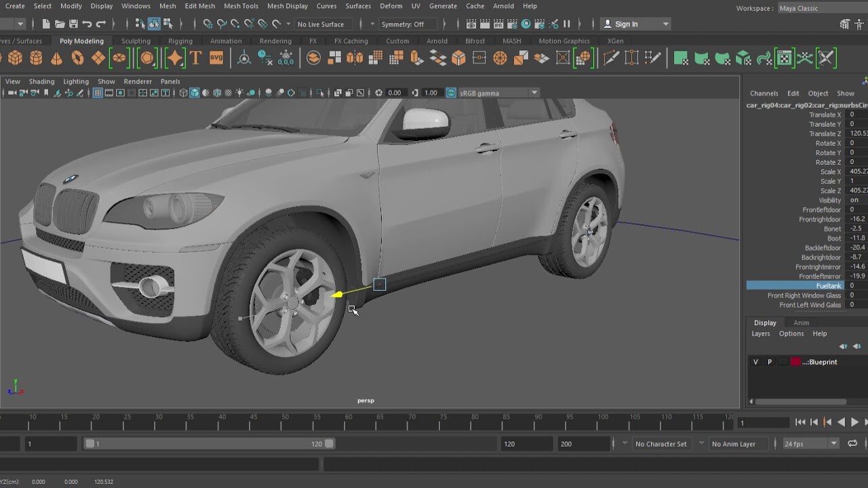The width and height of the screenshot is (868, 488).
Task: Click the wireframe display icon in viewport toolbar
Action: click(182, 94)
